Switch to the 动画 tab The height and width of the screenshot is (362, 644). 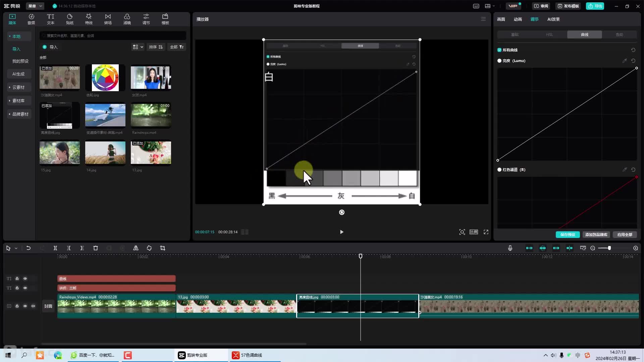pyautogui.click(x=518, y=19)
